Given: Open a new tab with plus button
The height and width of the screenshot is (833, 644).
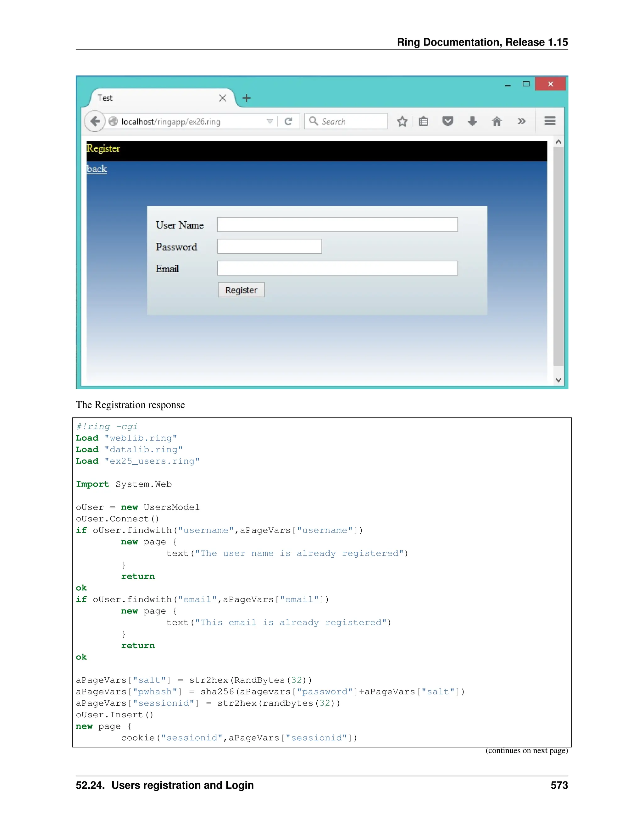Looking at the screenshot, I should 247,98.
